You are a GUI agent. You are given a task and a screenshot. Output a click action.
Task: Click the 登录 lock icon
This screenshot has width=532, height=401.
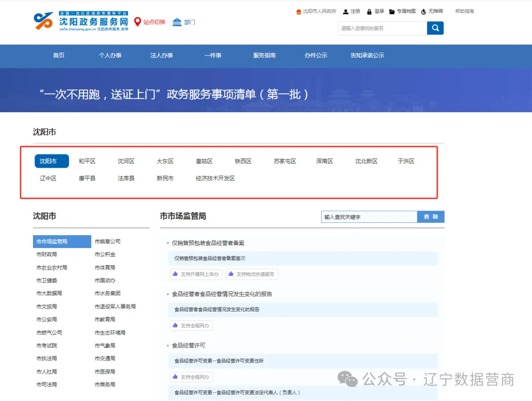(x=369, y=11)
